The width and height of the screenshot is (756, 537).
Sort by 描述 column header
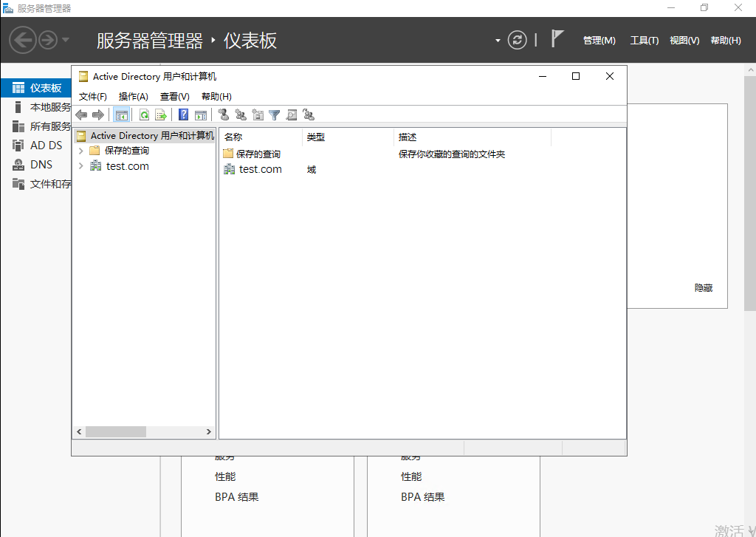pyautogui.click(x=472, y=137)
